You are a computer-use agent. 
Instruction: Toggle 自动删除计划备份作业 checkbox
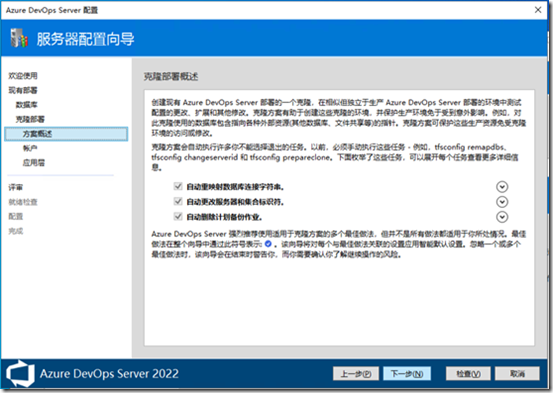178,217
